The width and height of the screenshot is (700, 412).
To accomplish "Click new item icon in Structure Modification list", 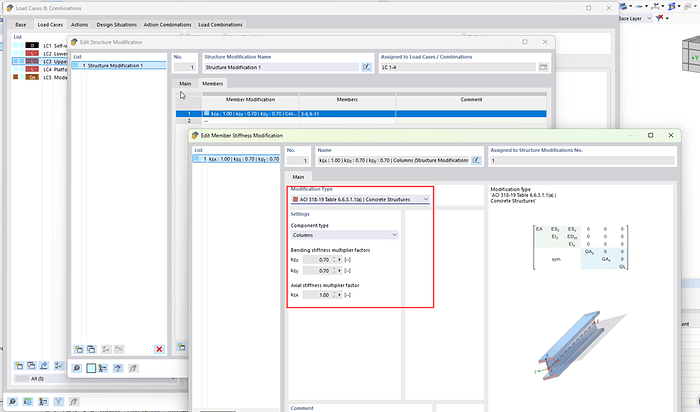I will pos(79,348).
